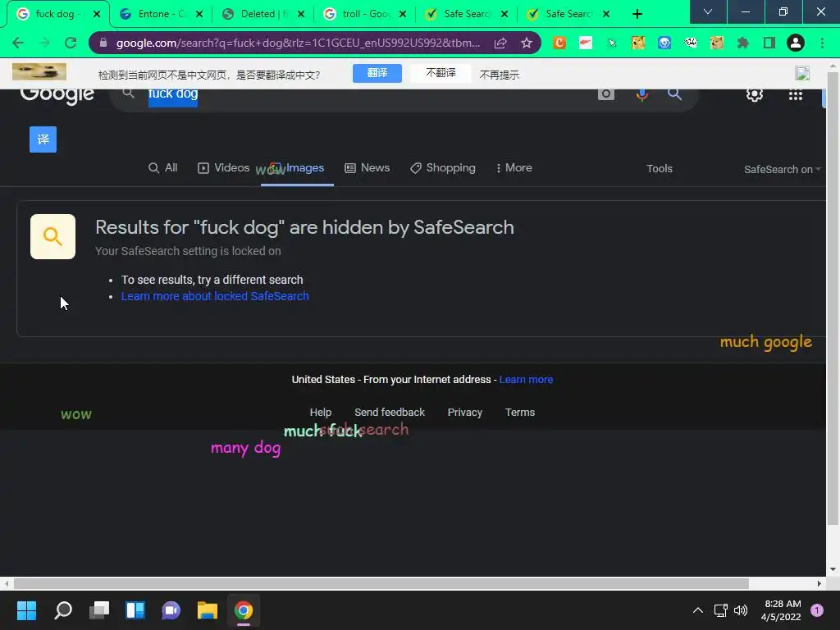Open Windows taskbar search

63,610
